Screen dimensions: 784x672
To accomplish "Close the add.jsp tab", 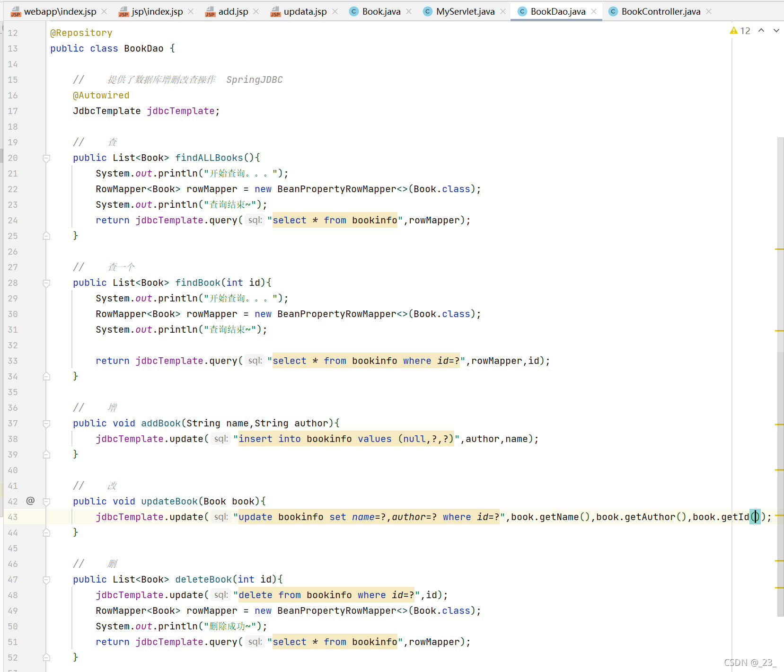I will [256, 11].
